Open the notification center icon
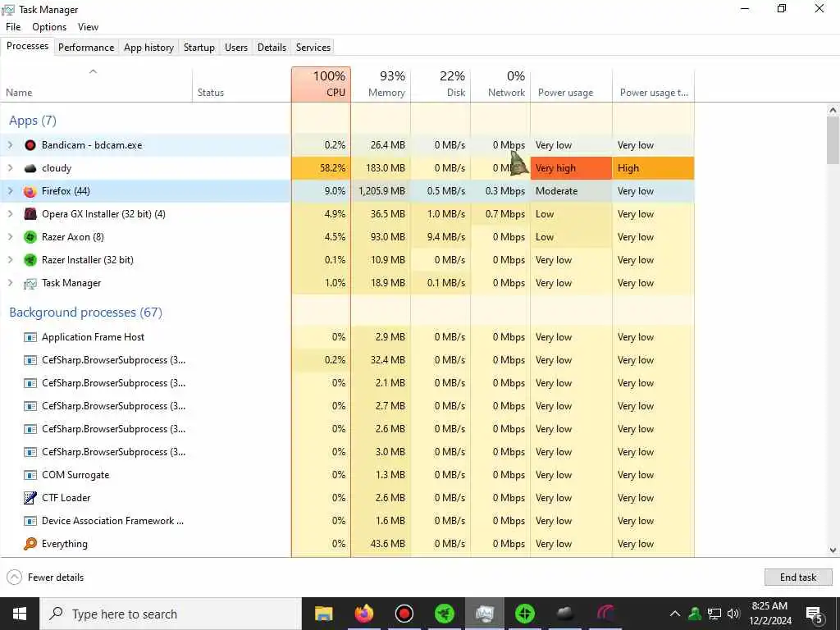 814,614
